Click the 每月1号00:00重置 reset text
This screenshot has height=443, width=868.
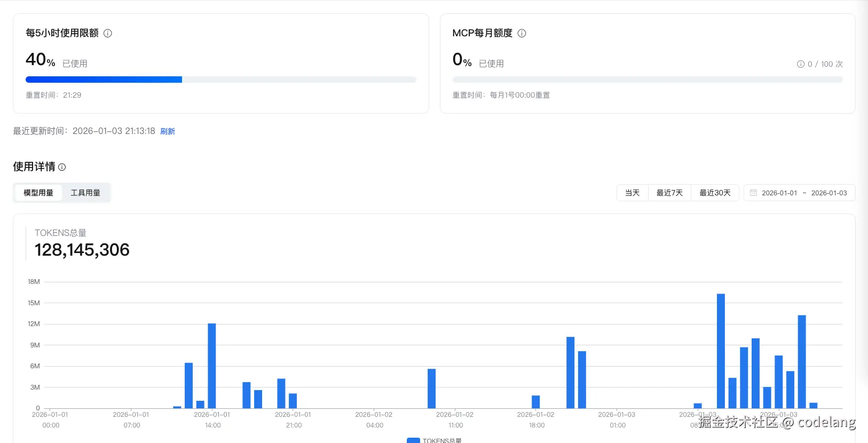click(520, 95)
